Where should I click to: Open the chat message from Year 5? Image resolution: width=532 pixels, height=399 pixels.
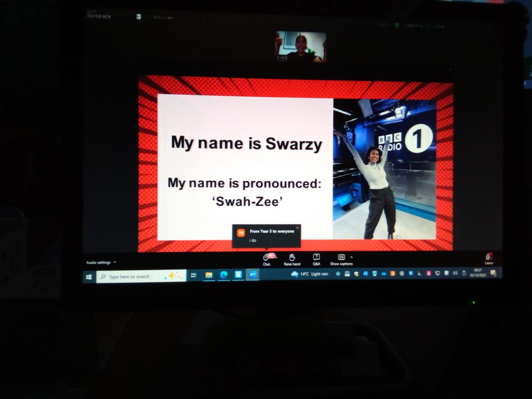[x=268, y=236]
